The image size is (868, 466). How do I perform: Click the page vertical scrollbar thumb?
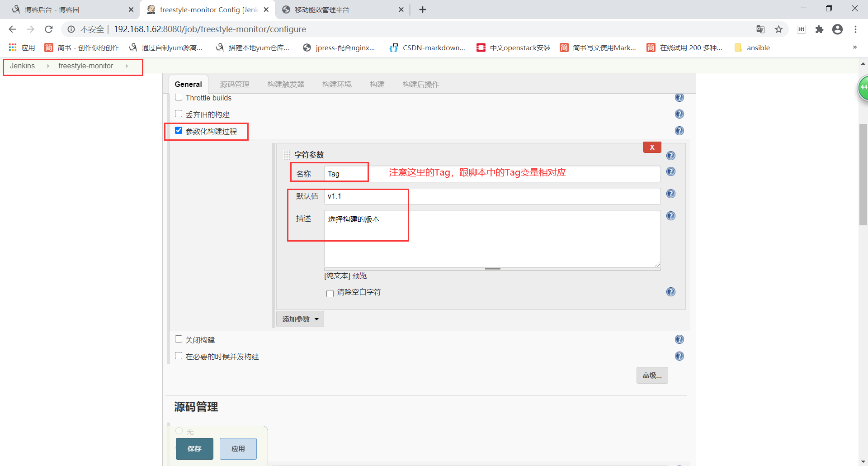click(863, 175)
